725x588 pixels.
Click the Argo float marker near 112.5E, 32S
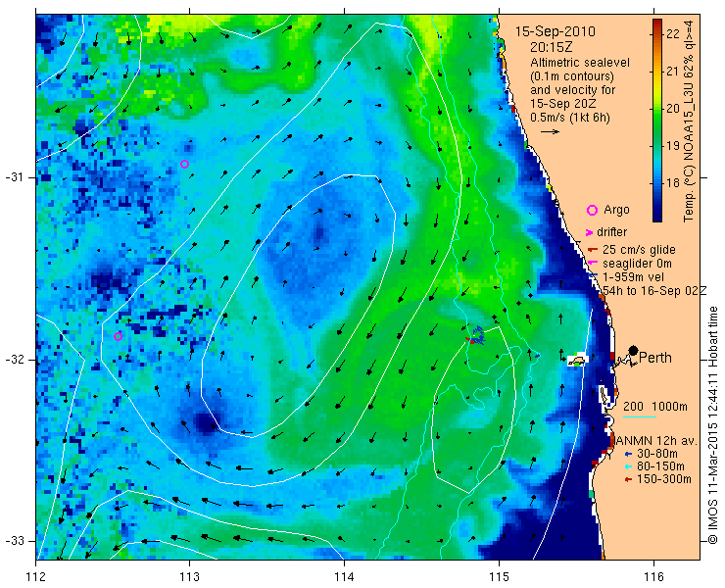[118, 336]
